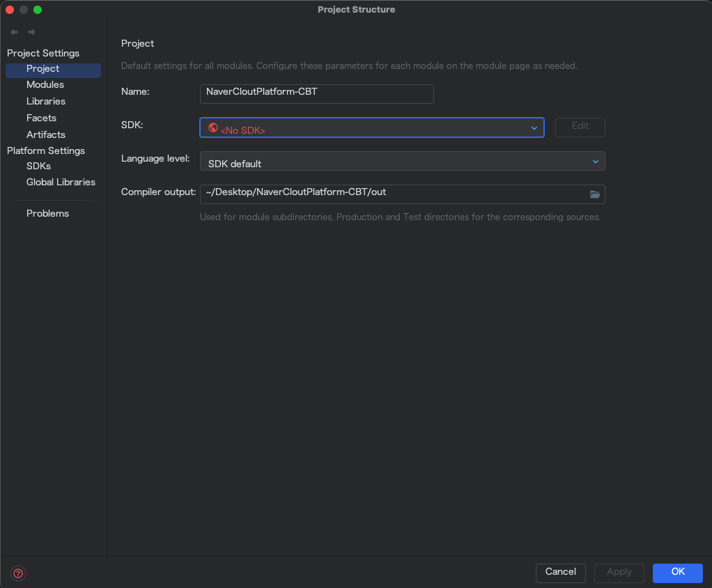712x588 pixels.
Task: Click the disabled Apply button
Action: pyautogui.click(x=619, y=573)
